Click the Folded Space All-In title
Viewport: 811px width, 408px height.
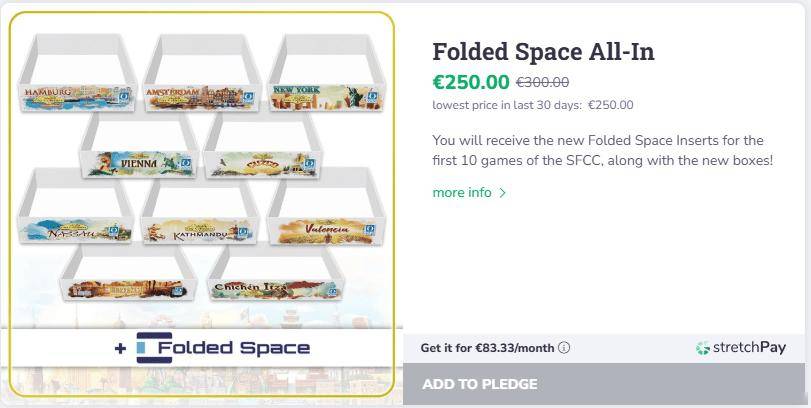pos(543,52)
